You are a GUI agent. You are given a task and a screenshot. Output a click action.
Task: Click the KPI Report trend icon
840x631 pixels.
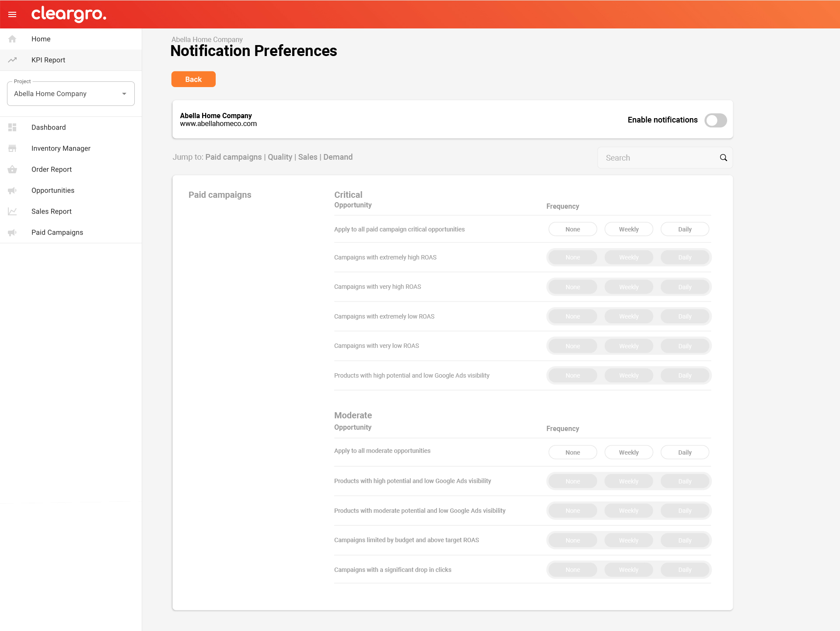pos(12,60)
